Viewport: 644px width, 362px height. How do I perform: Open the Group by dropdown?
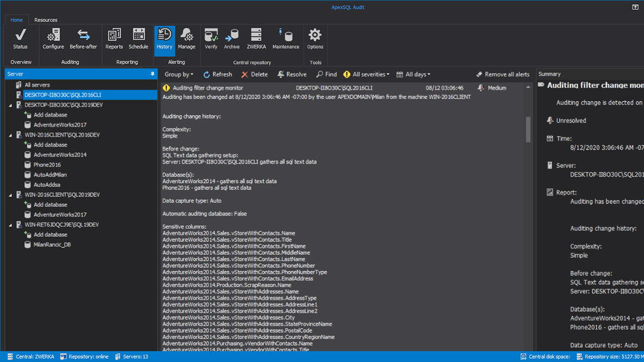pyautogui.click(x=179, y=74)
